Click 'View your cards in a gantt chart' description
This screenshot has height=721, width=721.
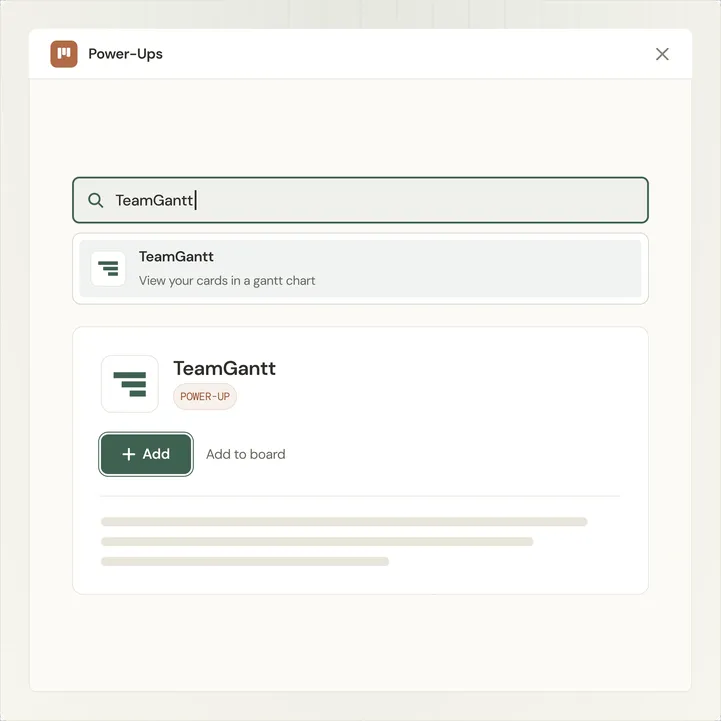coord(227,280)
